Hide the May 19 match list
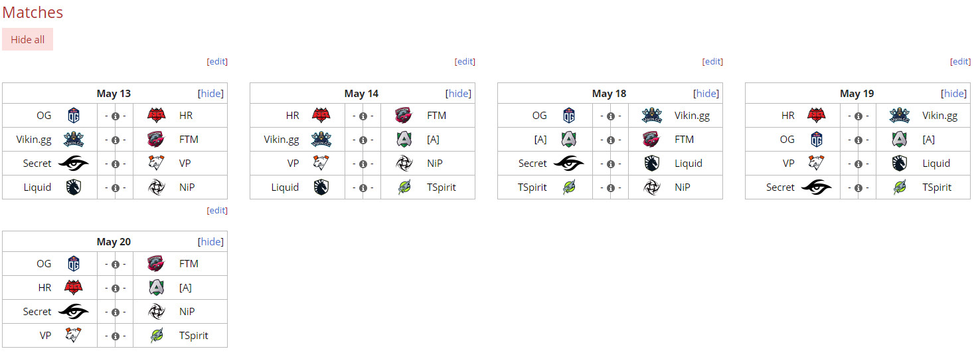Viewport: 980px width, 353px height. click(953, 94)
